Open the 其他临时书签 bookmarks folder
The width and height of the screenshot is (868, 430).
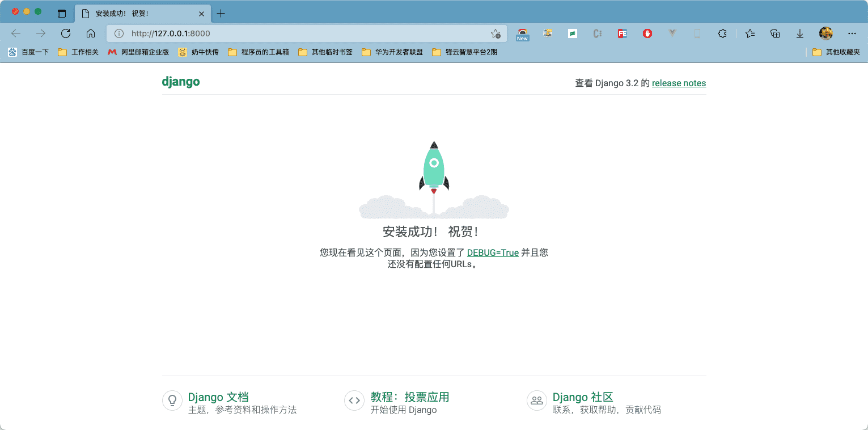coord(325,52)
